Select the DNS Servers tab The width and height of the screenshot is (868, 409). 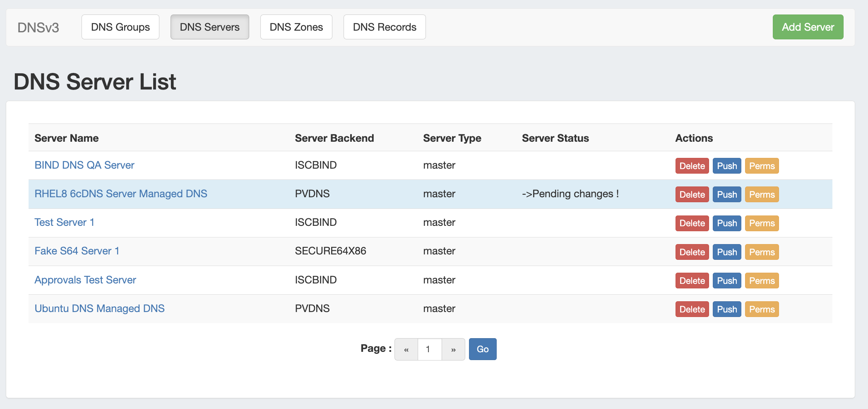tap(209, 27)
